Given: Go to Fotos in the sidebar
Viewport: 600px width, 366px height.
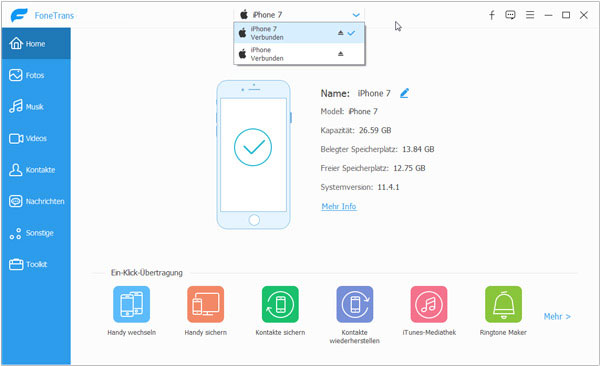Looking at the screenshot, I should tap(36, 75).
